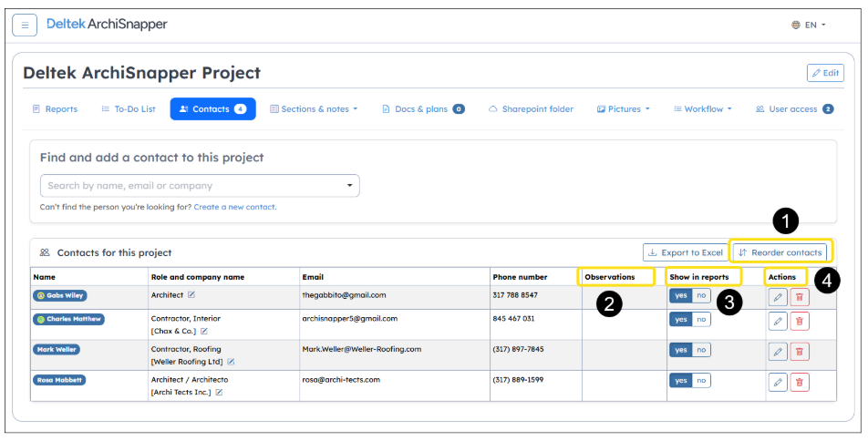Image resolution: width=868 pixels, height=441 pixels.
Task: Click the Observations column header
Action: [x=610, y=277]
